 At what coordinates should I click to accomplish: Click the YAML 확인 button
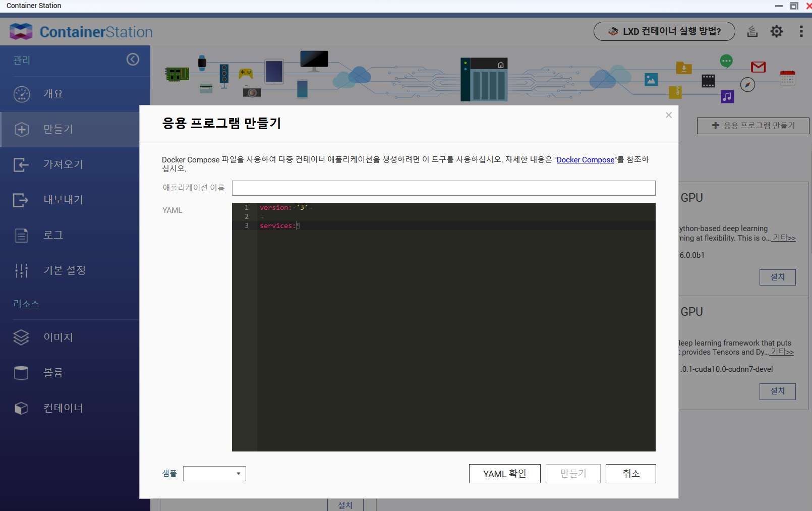point(505,474)
